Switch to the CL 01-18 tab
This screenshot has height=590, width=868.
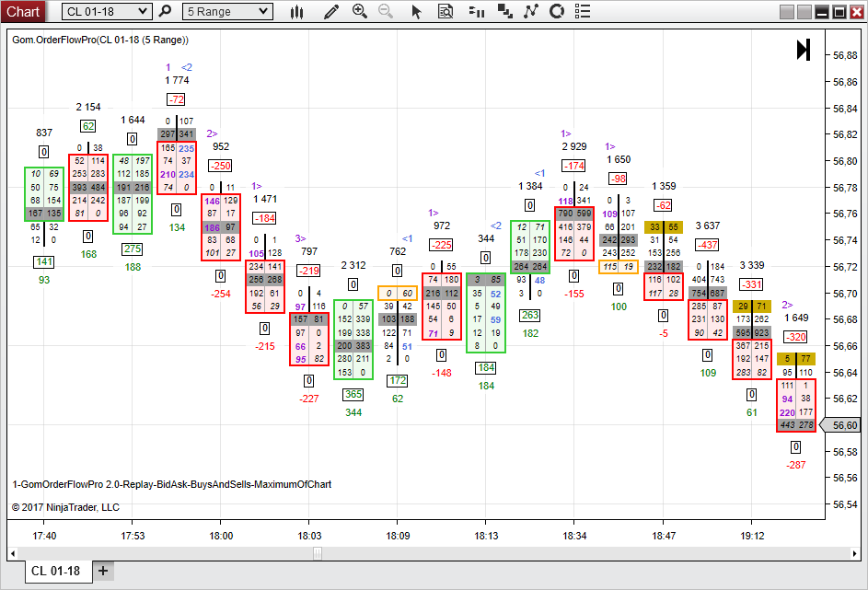[57, 571]
